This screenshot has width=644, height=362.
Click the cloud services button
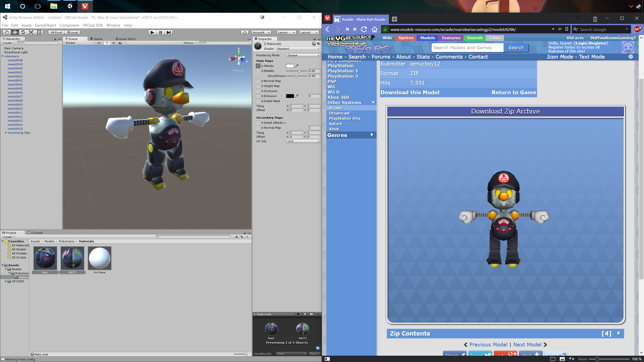[245, 32]
